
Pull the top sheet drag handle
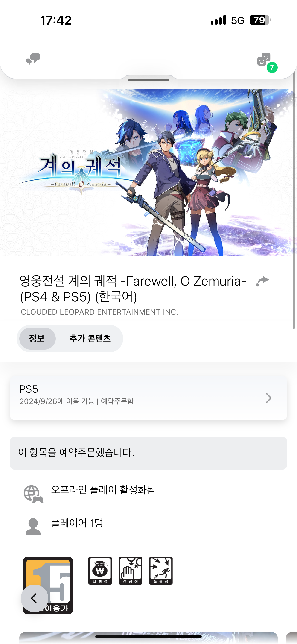[x=148, y=80]
